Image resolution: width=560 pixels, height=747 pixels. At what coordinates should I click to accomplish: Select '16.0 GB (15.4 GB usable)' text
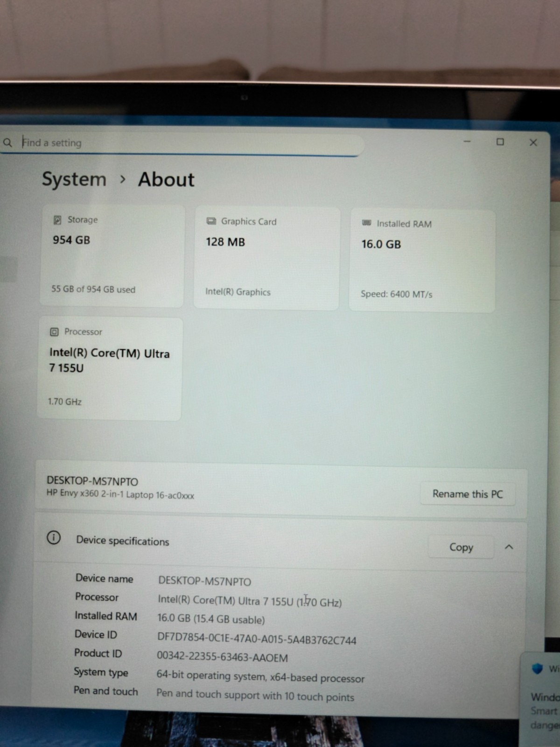pos(211,619)
